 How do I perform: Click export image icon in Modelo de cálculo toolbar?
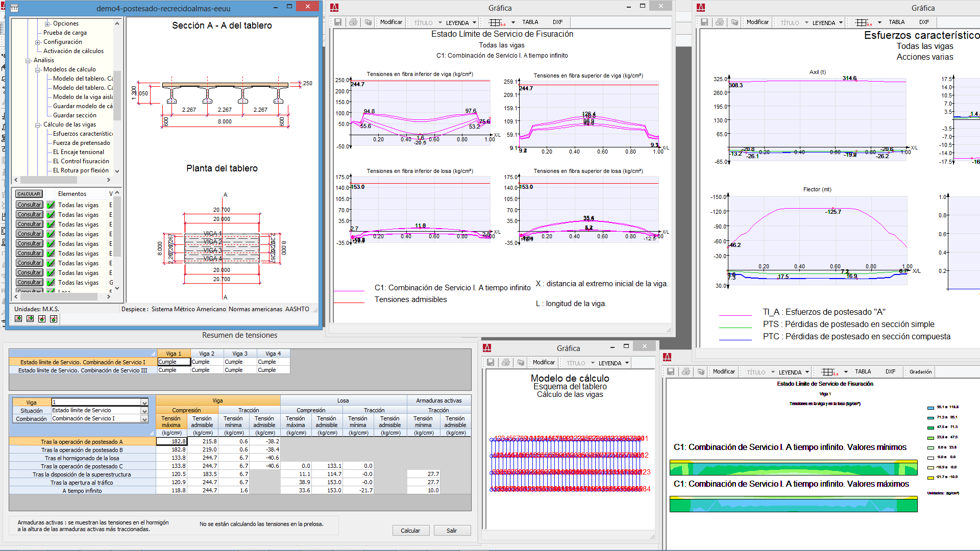521,362
